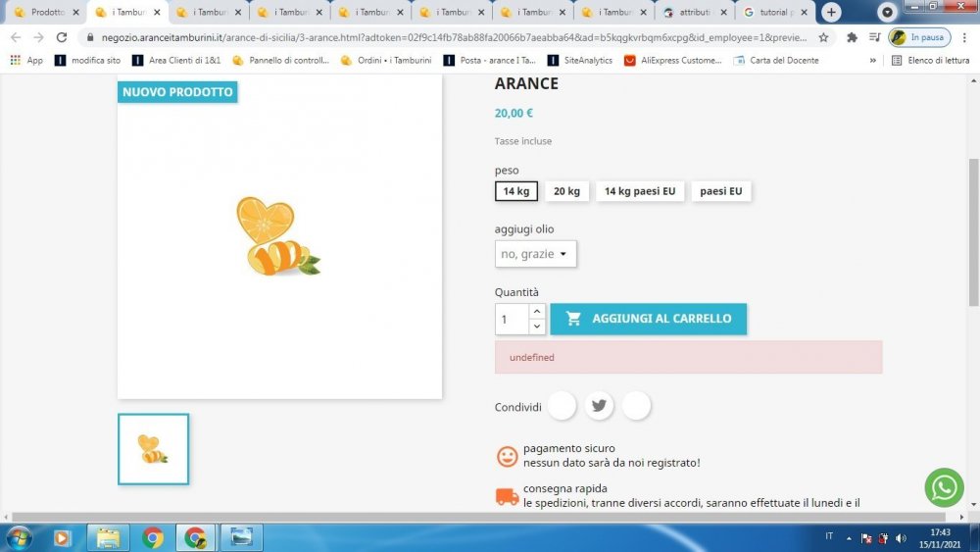The height and width of the screenshot is (552, 980).
Task: Open 'AliExpress Custome...' bookmark
Action: click(672, 60)
